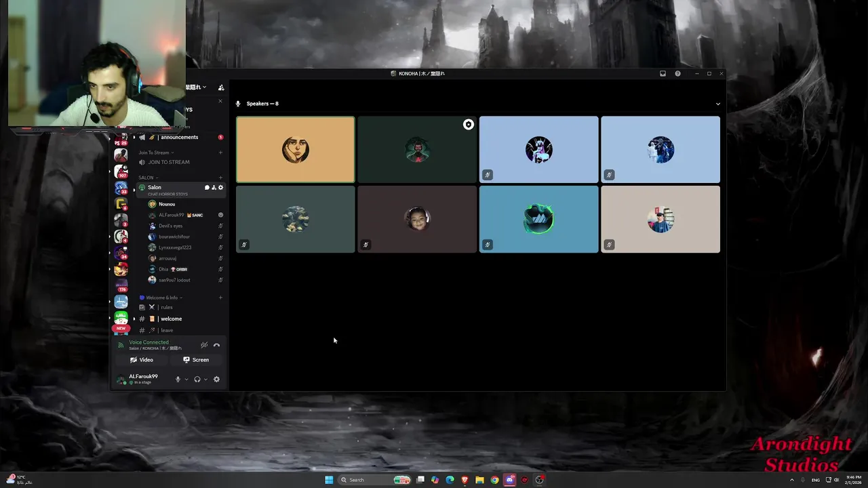Select the green-ringed avatar speaker tile
Screen dimensions: 868x488
(x=538, y=219)
